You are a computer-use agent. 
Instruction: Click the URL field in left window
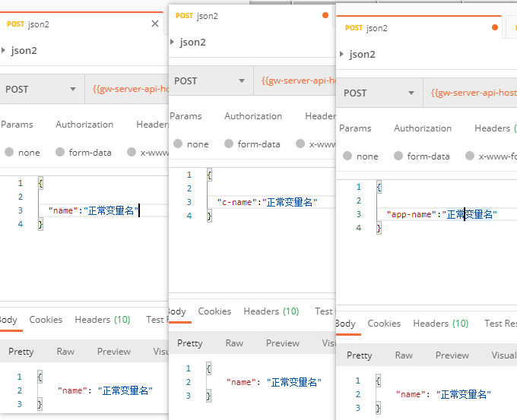(127, 90)
